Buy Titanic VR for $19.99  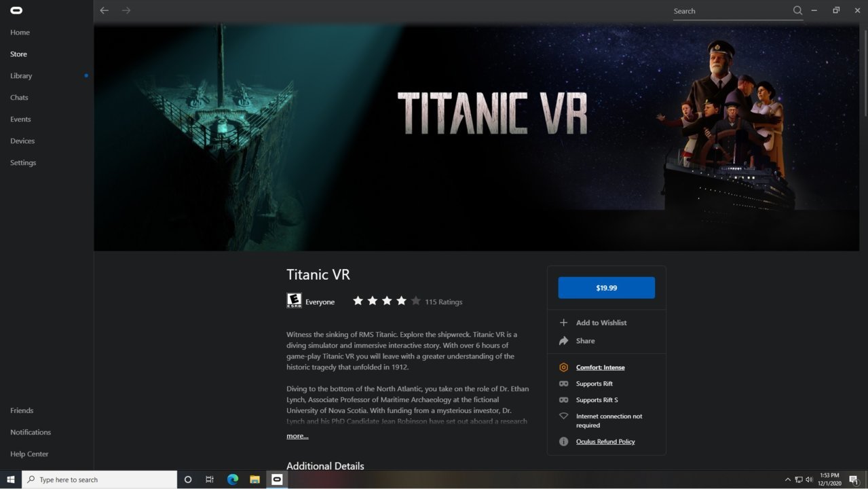point(606,288)
